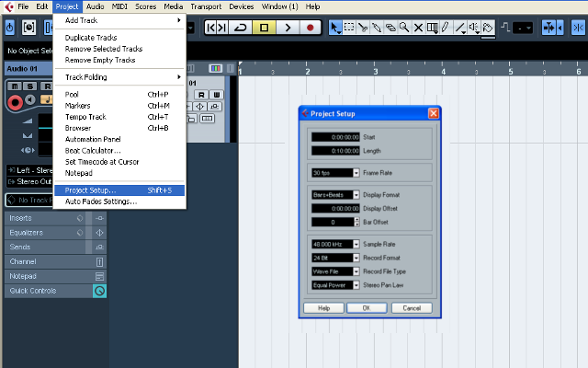Click the Length time field
The height and width of the screenshot is (368, 588).
pyautogui.click(x=335, y=151)
